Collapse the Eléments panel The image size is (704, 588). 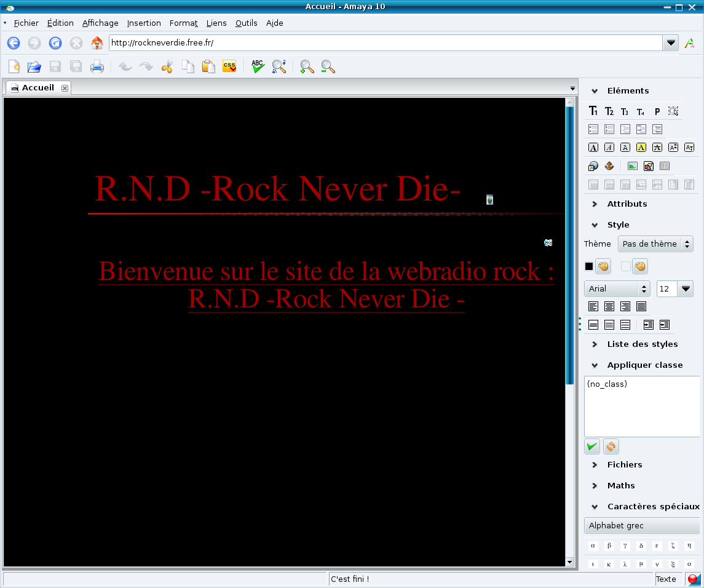coord(595,91)
